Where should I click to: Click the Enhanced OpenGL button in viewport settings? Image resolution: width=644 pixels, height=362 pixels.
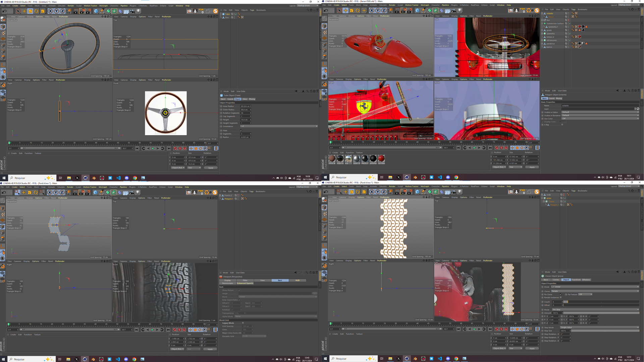(245, 283)
